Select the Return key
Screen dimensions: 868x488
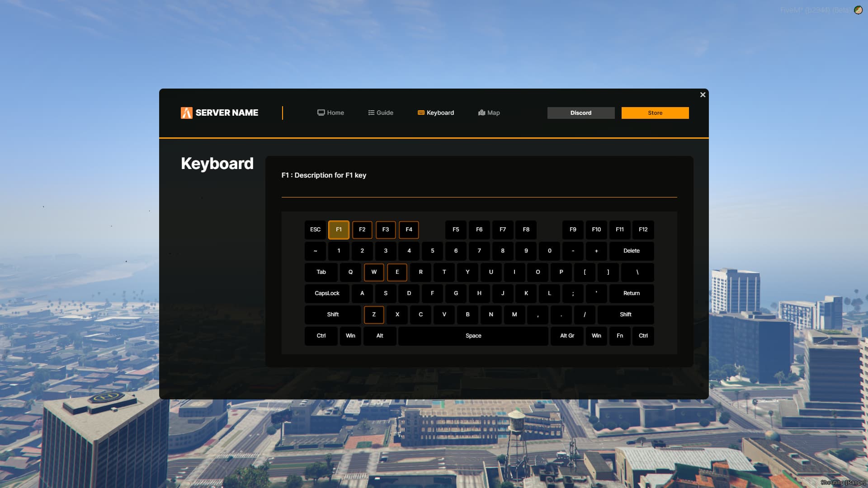tap(631, 293)
